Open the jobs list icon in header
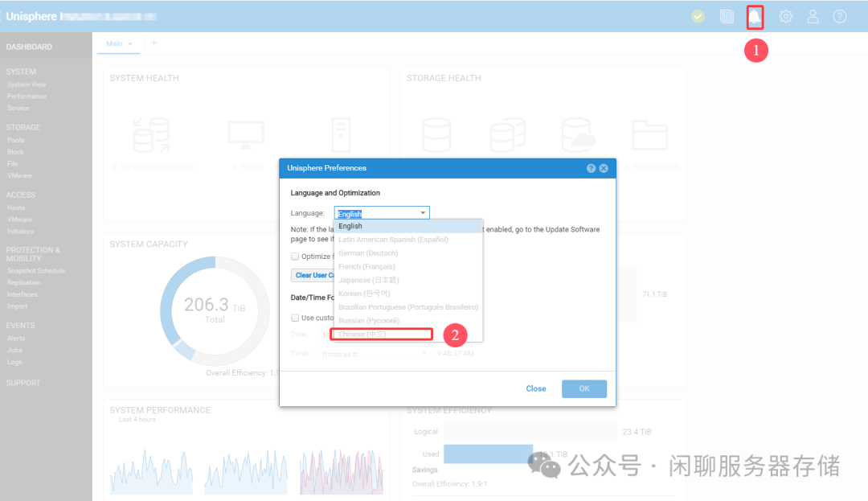Image resolution: width=868 pixels, height=501 pixels. click(727, 17)
